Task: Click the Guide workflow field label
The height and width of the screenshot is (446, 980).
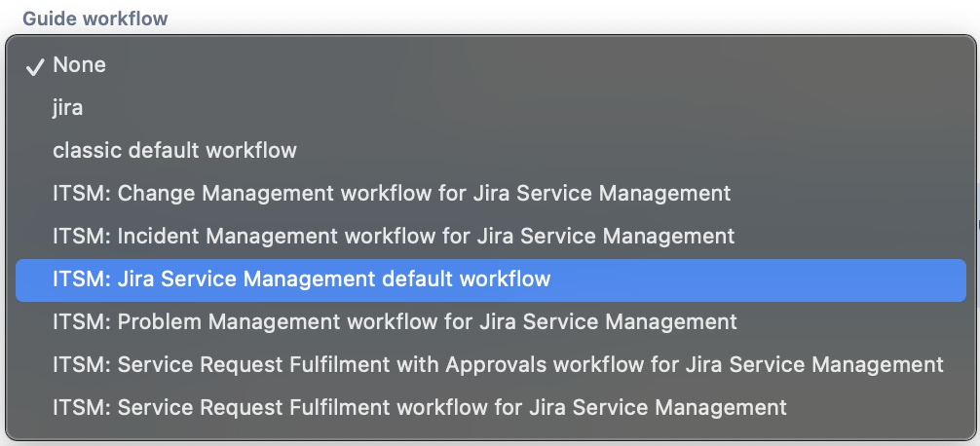Action: click(95, 19)
